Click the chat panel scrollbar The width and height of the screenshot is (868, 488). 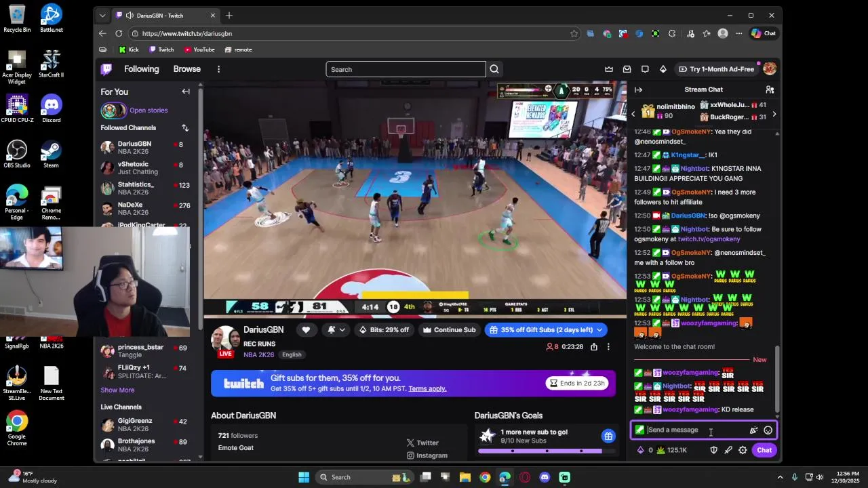click(777, 380)
